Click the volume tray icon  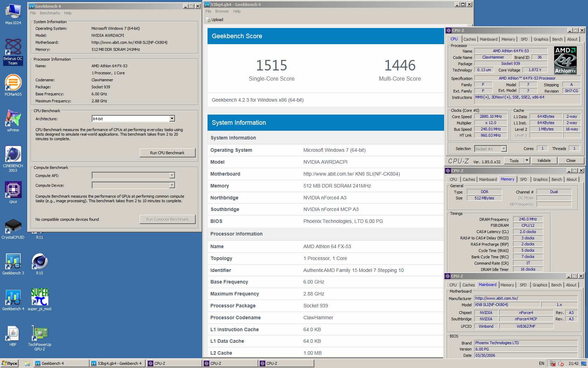coord(561,363)
